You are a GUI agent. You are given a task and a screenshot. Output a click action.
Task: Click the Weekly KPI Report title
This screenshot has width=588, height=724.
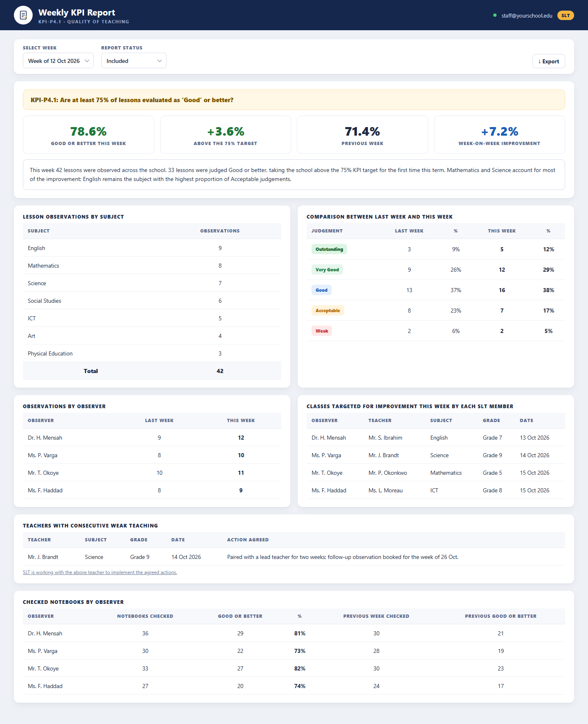pyautogui.click(x=77, y=13)
